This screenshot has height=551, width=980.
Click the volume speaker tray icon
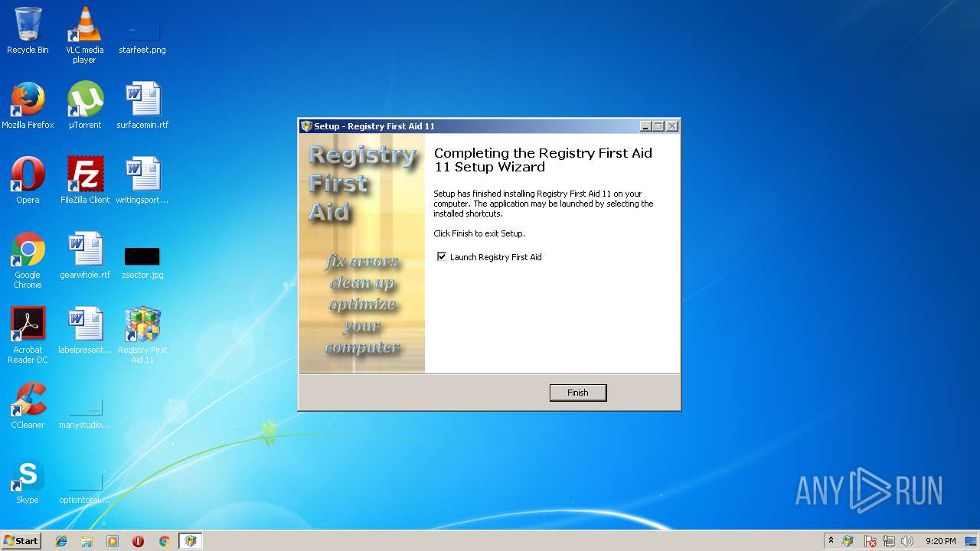point(907,541)
